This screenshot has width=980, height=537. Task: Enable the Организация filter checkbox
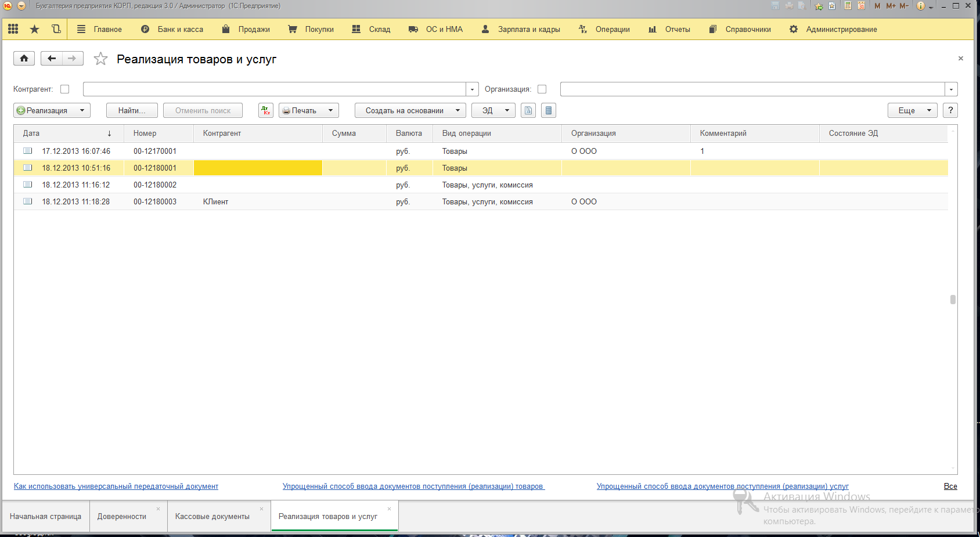pyautogui.click(x=542, y=89)
